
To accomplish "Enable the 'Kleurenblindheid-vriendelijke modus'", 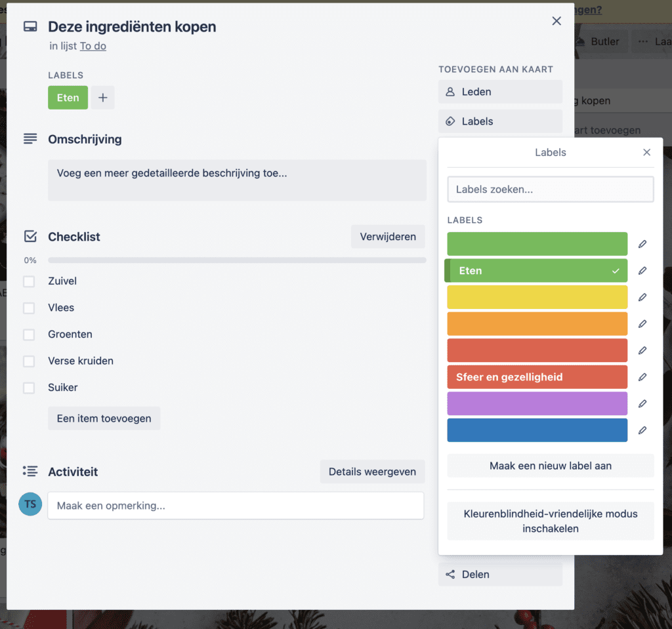I will 551,521.
